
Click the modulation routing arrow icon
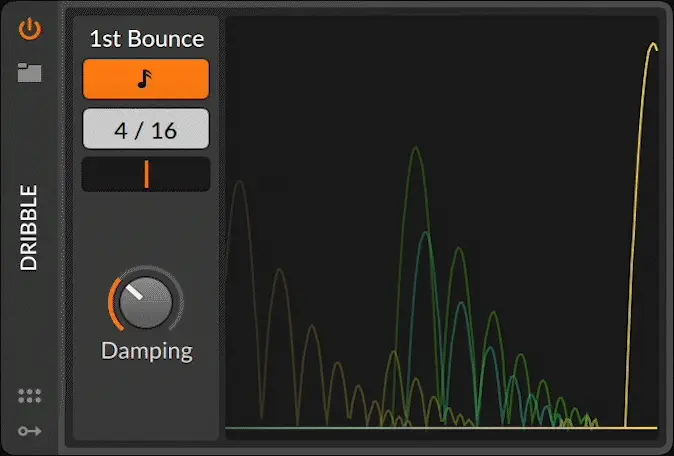point(30,430)
